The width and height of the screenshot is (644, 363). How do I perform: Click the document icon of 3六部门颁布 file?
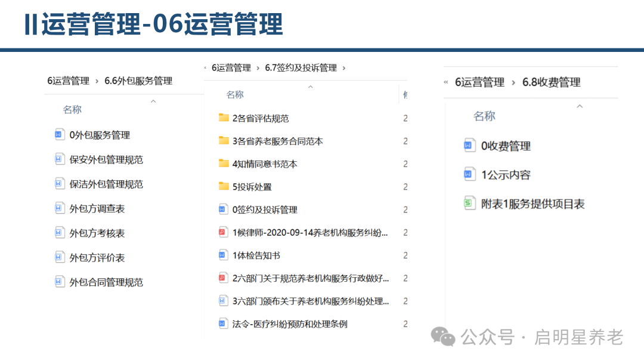tap(222, 301)
